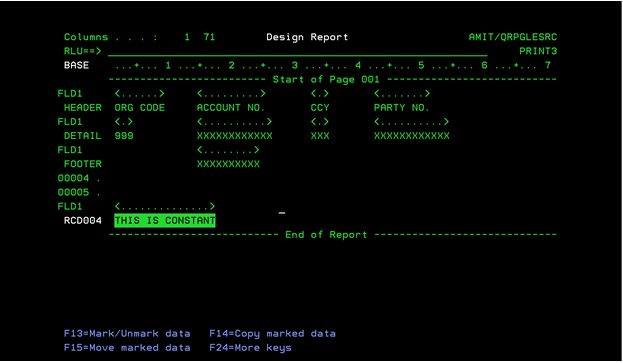
Task: Click the XXX currency field in DETAIL line
Action: pos(320,136)
